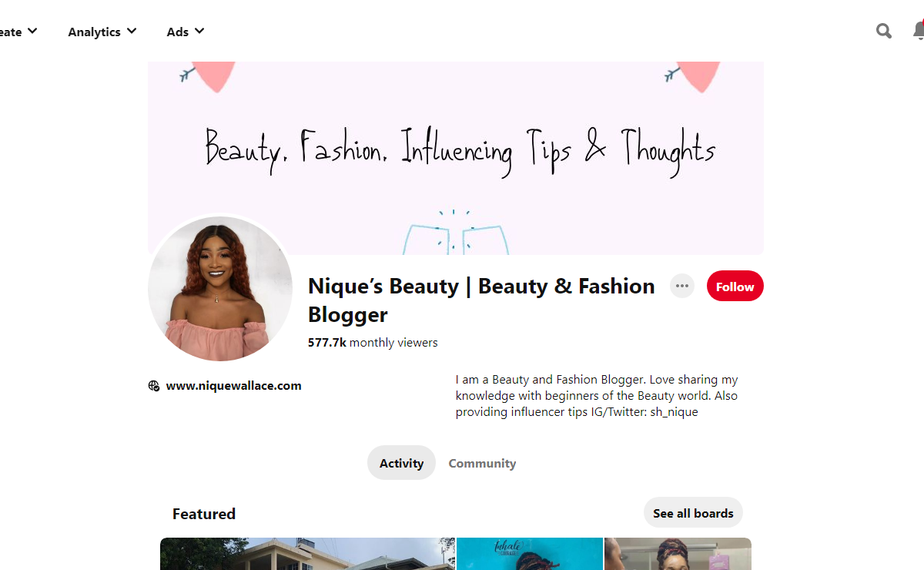Click the See all boards button
The width and height of the screenshot is (924, 570).
[x=693, y=513]
